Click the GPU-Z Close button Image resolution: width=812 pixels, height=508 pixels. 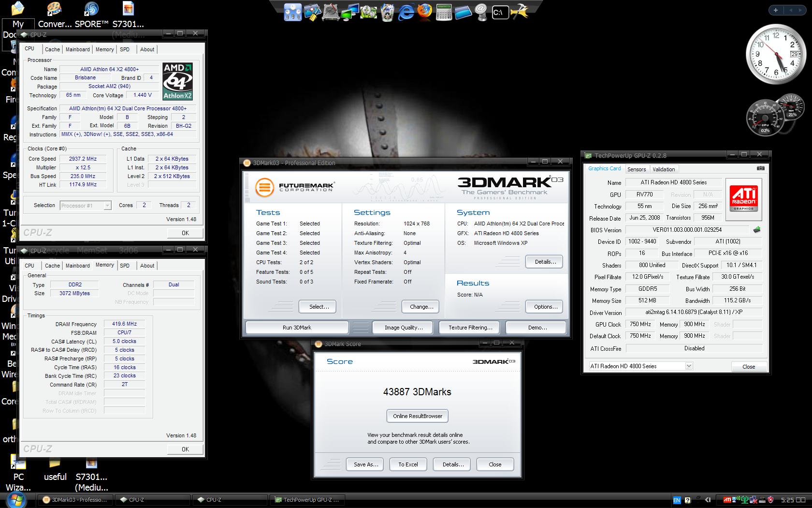pos(749,367)
